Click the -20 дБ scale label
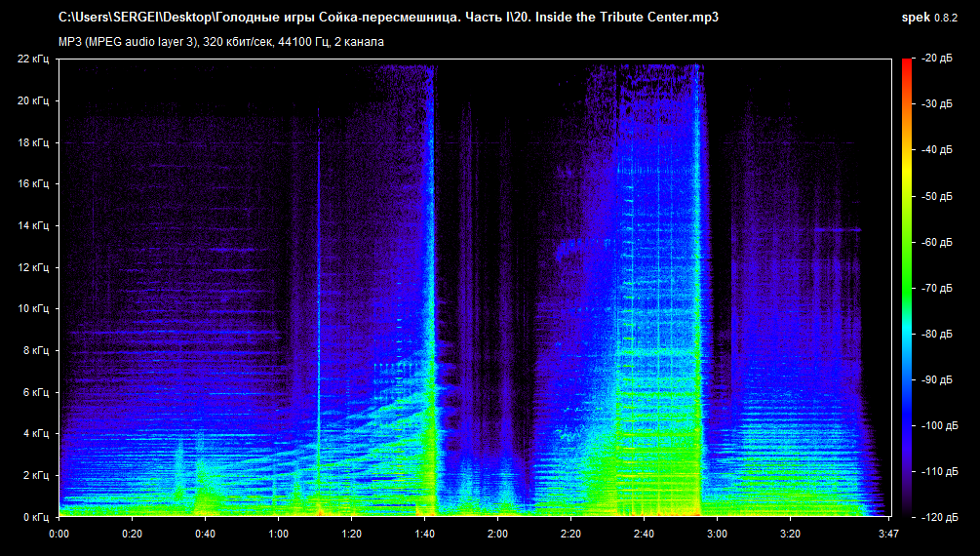This screenshot has width=980, height=556. [x=937, y=59]
